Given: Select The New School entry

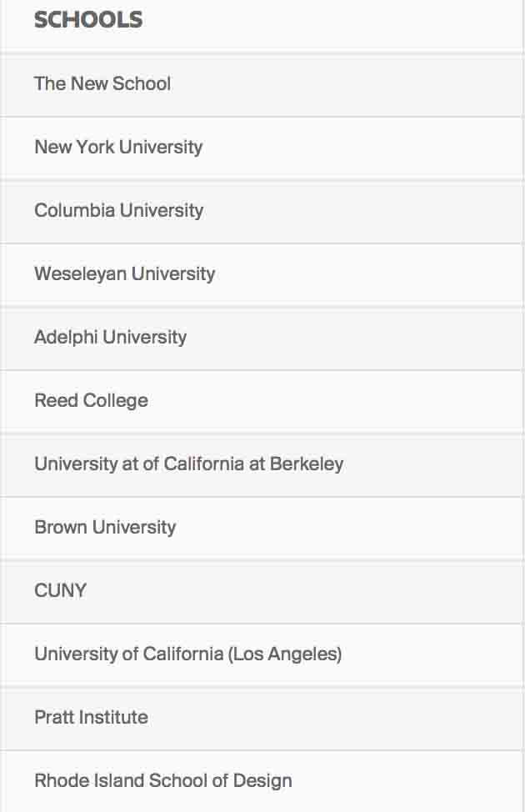Looking at the screenshot, I should click(262, 84).
